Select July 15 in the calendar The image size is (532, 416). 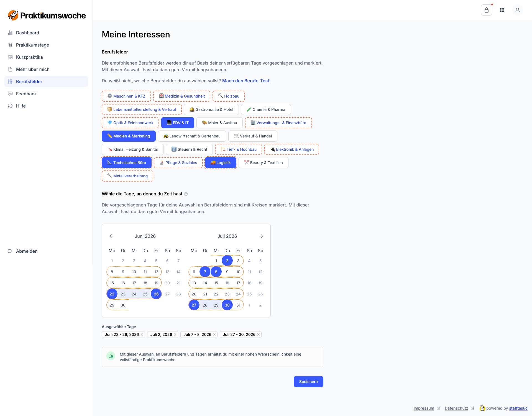[216, 283]
